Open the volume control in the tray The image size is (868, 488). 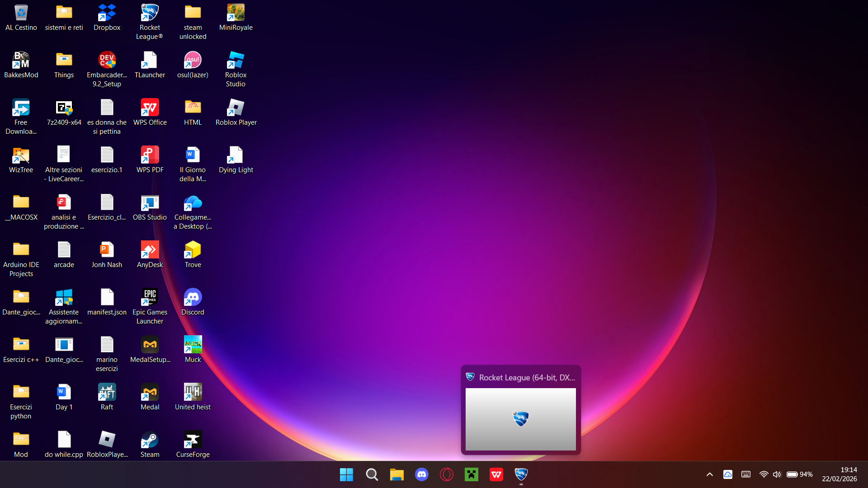coord(777,474)
